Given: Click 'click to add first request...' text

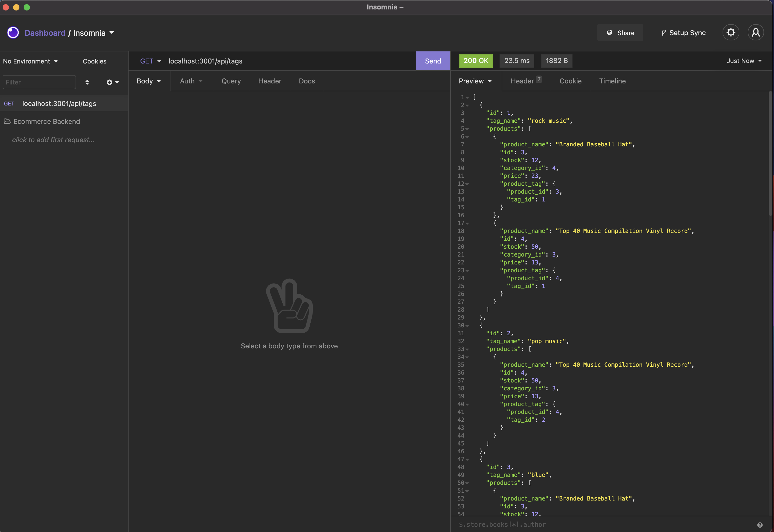Looking at the screenshot, I should point(53,140).
